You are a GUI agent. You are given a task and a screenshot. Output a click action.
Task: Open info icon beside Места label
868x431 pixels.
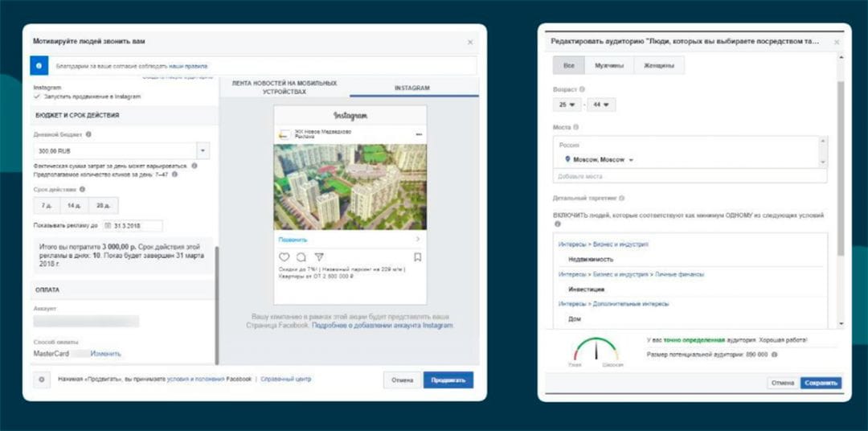[x=575, y=127]
